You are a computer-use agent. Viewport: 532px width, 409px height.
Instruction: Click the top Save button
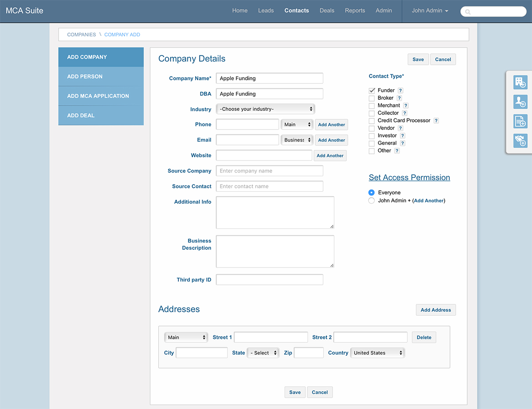pos(418,59)
